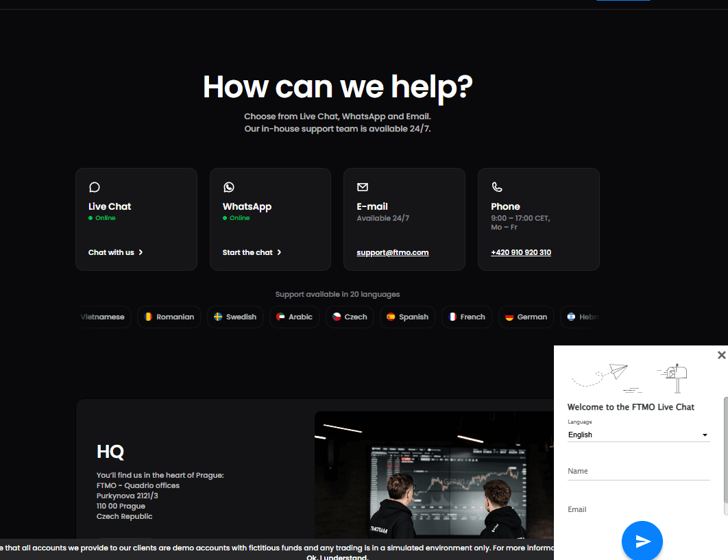The image size is (728, 560).
Task: Click the Swedish flag icon
Action: 218,317
